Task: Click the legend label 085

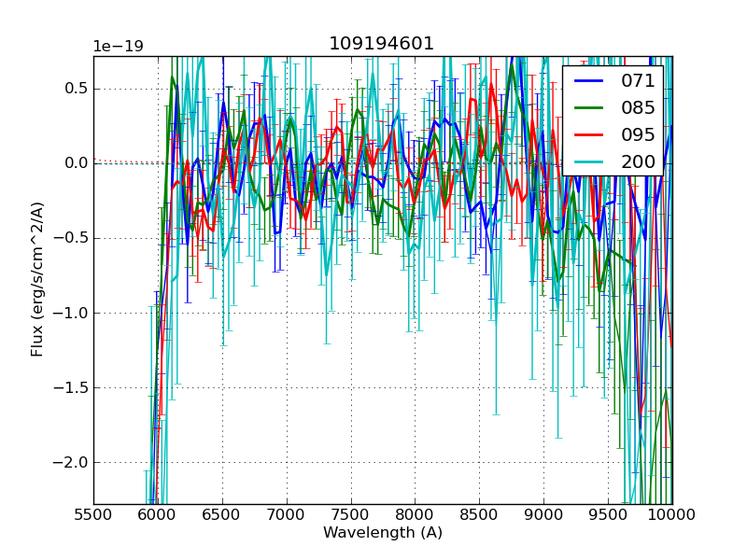Action: pos(638,107)
